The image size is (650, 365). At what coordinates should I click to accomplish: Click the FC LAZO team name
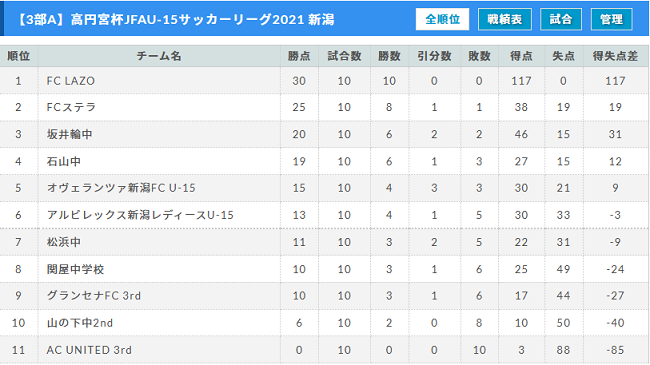pos(70,81)
